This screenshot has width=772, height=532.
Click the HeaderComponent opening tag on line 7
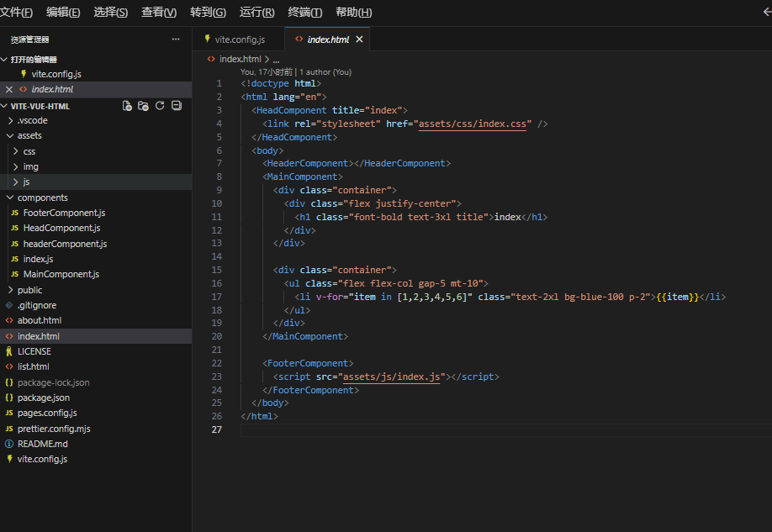[308, 163]
